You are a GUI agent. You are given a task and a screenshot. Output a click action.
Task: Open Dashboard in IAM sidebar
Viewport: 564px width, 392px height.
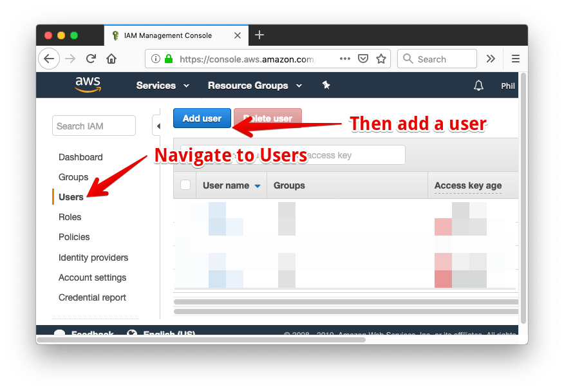pyautogui.click(x=80, y=157)
